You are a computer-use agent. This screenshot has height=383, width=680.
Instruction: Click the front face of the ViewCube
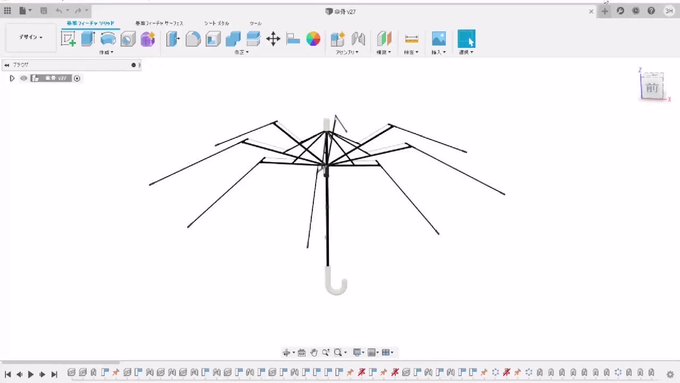point(652,88)
